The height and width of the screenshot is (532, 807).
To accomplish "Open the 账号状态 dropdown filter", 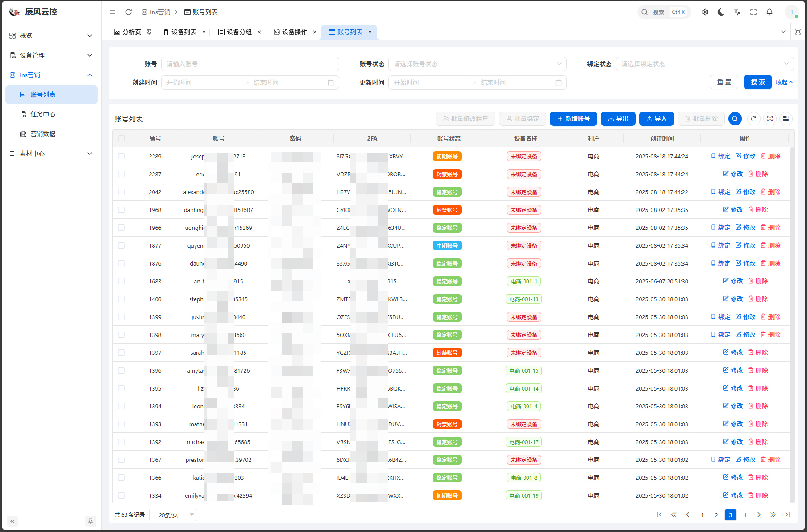I will pyautogui.click(x=477, y=64).
